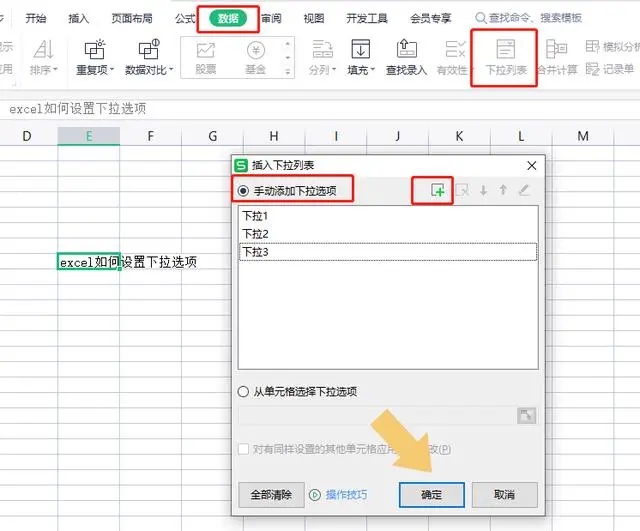640x531 pixels.
Task: Open the 填充 fill dropdown
Action: (361, 57)
